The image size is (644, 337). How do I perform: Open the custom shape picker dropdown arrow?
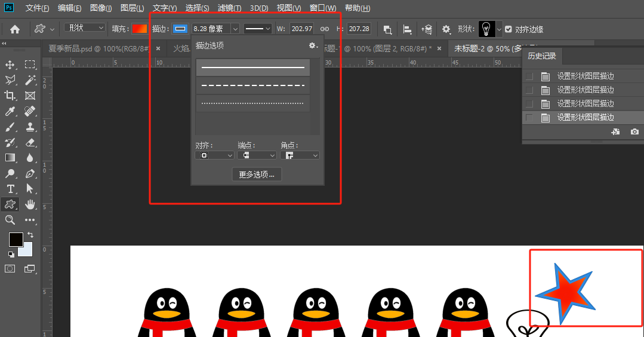(499, 29)
